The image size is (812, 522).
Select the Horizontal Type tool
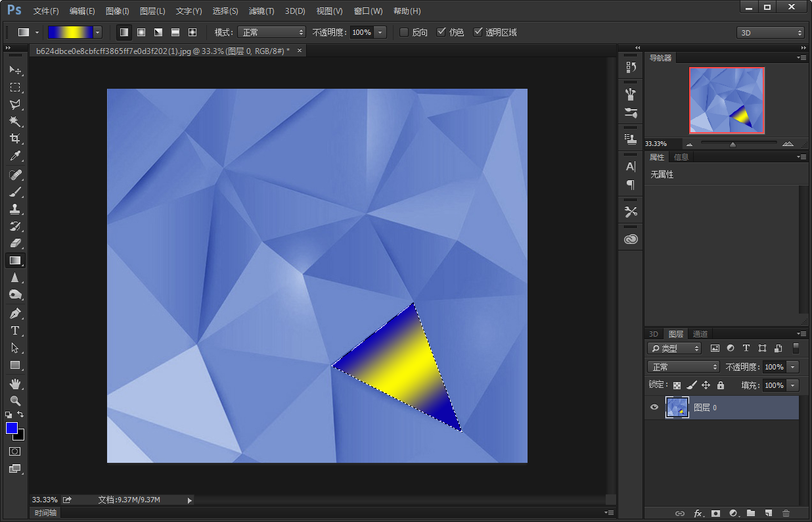[x=15, y=331]
